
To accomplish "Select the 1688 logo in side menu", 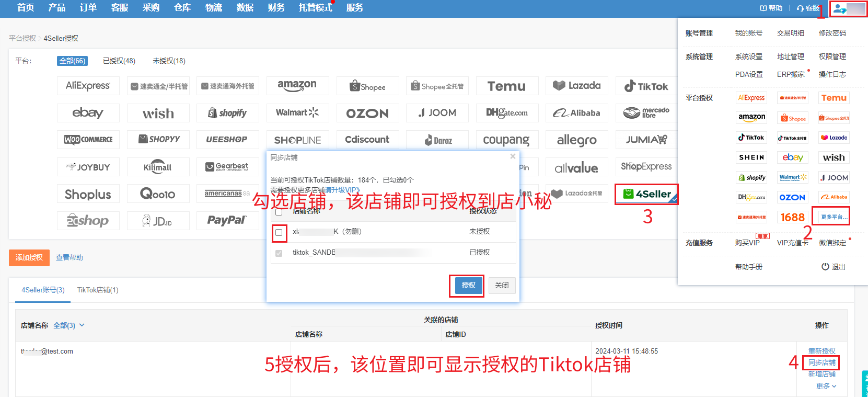I will click(792, 217).
